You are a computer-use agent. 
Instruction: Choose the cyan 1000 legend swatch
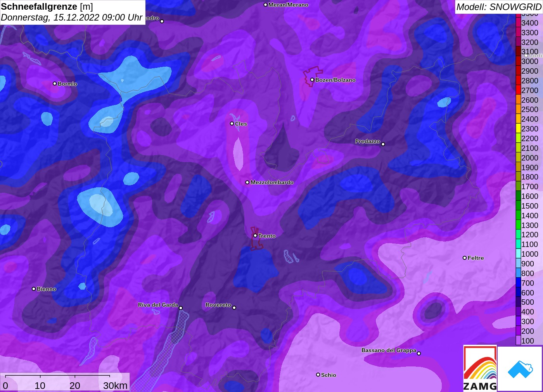coord(518,254)
